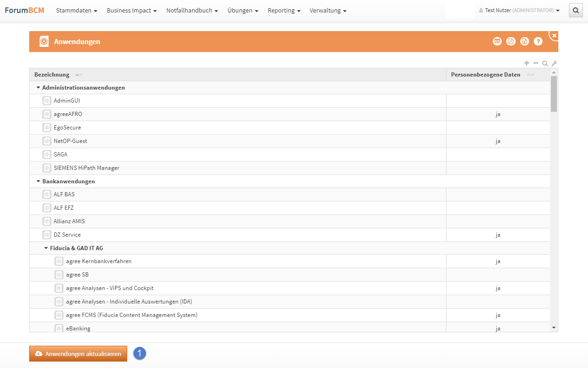Screen dimensions: 588x368
Task: Collapse all rows with the minus icon
Action: coord(536,63)
